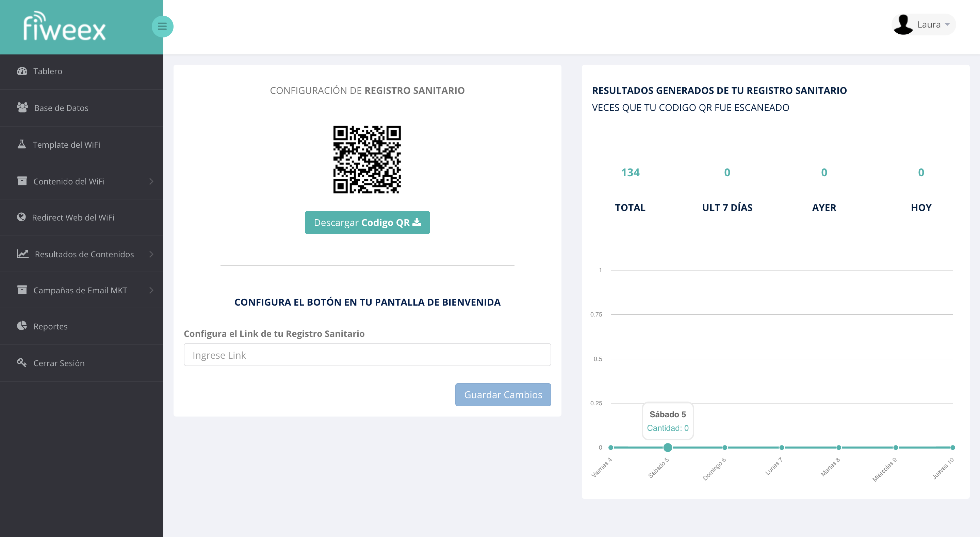Click the Ingrese Link input field

(367, 355)
